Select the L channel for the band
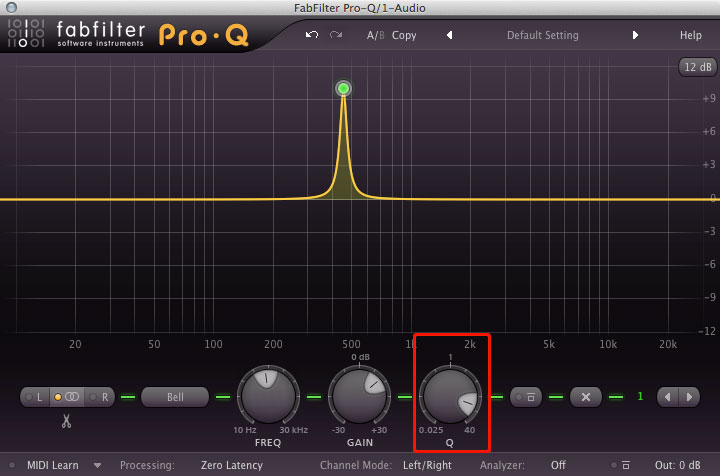 [x=36, y=397]
